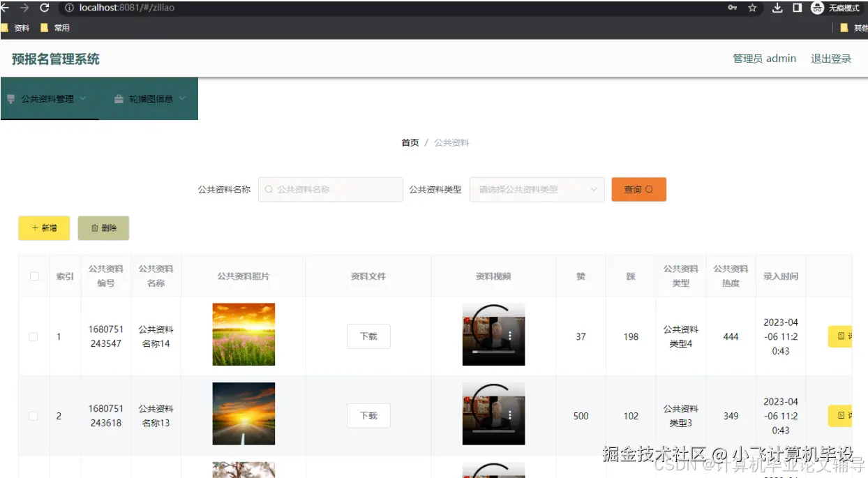Open flower field sunset photo in row 1
The height and width of the screenshot is (478, 868).
click(244, 334)
